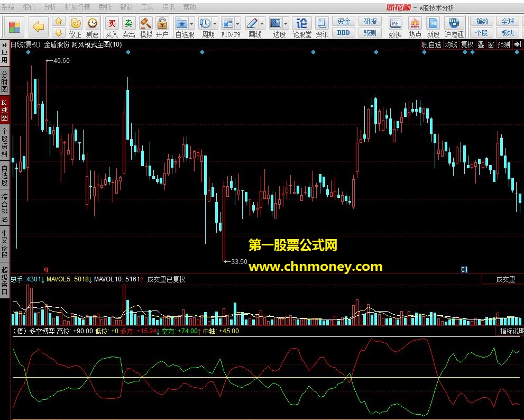Click 删自选 to remove from watchlist
The height and width of the screenshot is (420, 524).
pos(432,44)
